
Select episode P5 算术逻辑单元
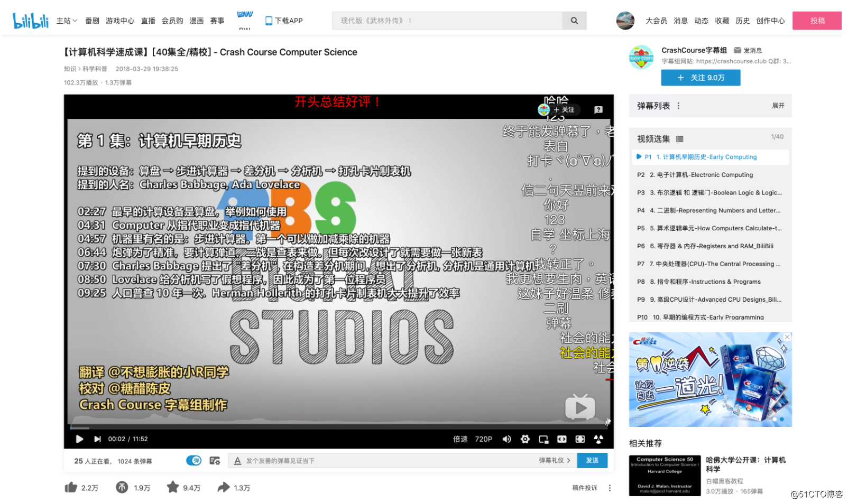[710, 228]
